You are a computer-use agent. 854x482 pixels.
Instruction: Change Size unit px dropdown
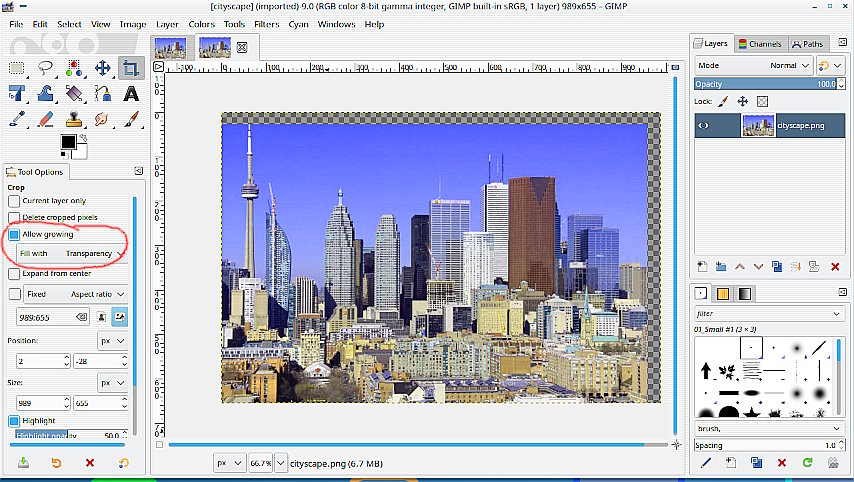pos(113,383)
